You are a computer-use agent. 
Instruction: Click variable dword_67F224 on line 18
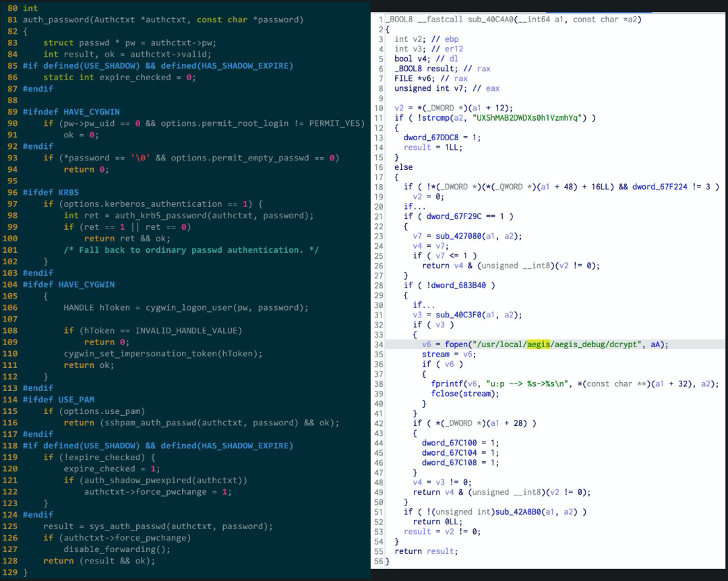660,187
